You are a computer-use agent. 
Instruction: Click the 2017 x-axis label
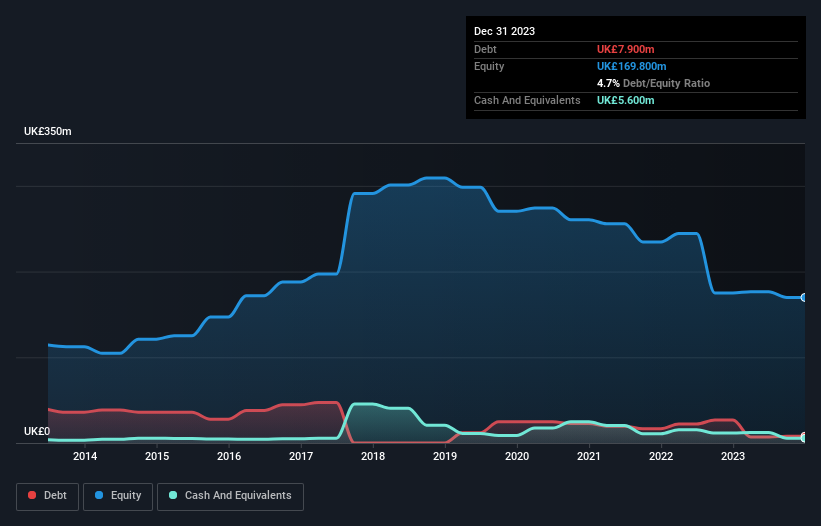301,456
